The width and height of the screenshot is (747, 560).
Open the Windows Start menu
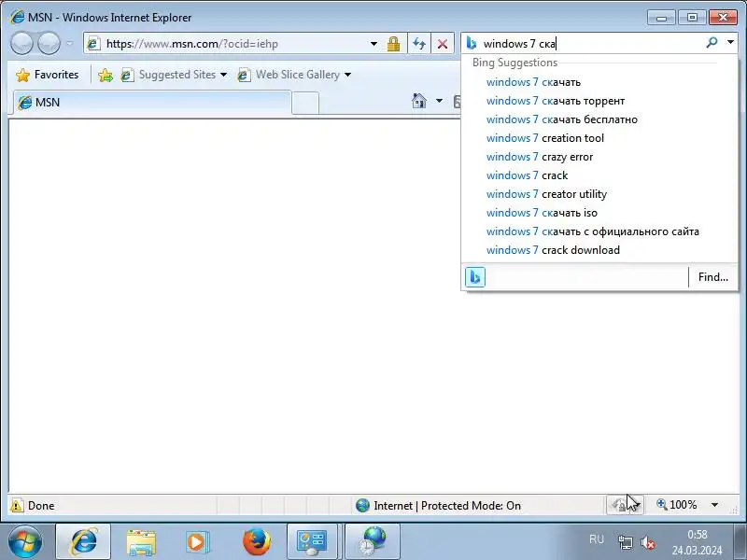click(x=25, y=542)
